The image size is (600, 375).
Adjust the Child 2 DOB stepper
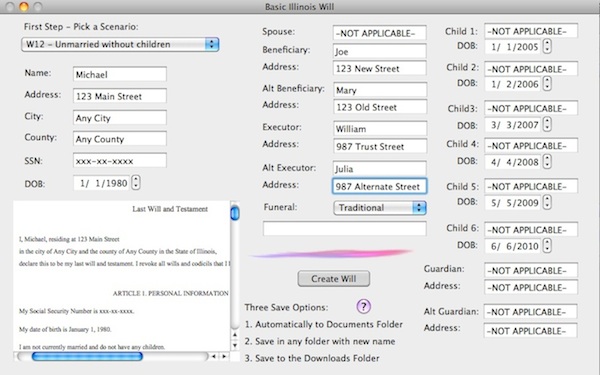(548, 83)
